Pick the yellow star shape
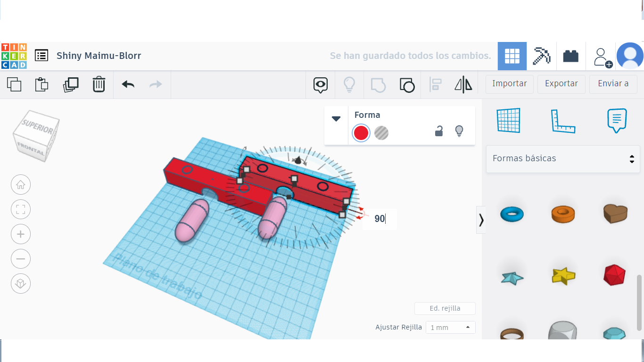This screenshot has width=644, height=362. pyautogui.click(x=563, y=276)
